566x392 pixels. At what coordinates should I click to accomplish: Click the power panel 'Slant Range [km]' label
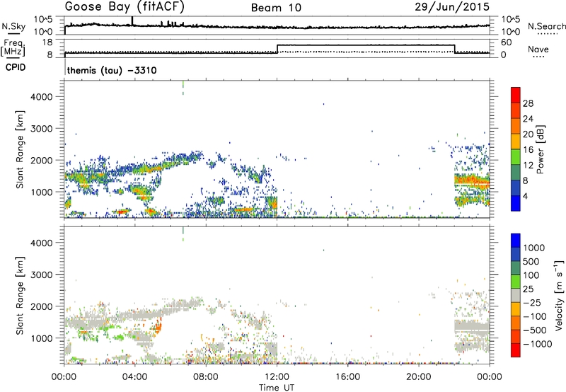point(20,149)
